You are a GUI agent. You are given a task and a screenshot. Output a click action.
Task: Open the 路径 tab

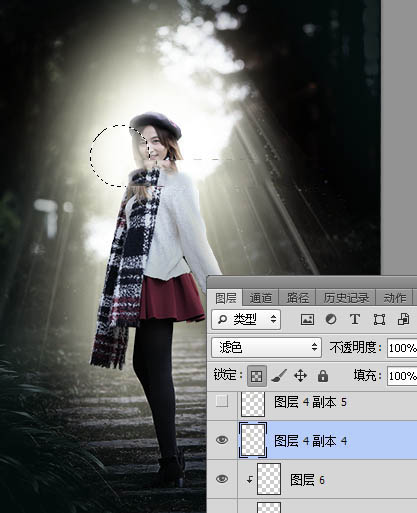[x=297, y=298]
